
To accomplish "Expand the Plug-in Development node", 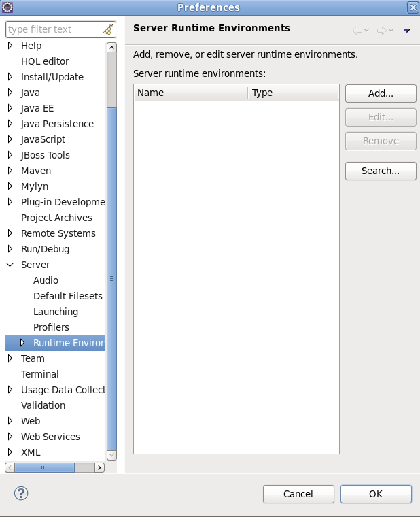I will (x=10, y=202).
